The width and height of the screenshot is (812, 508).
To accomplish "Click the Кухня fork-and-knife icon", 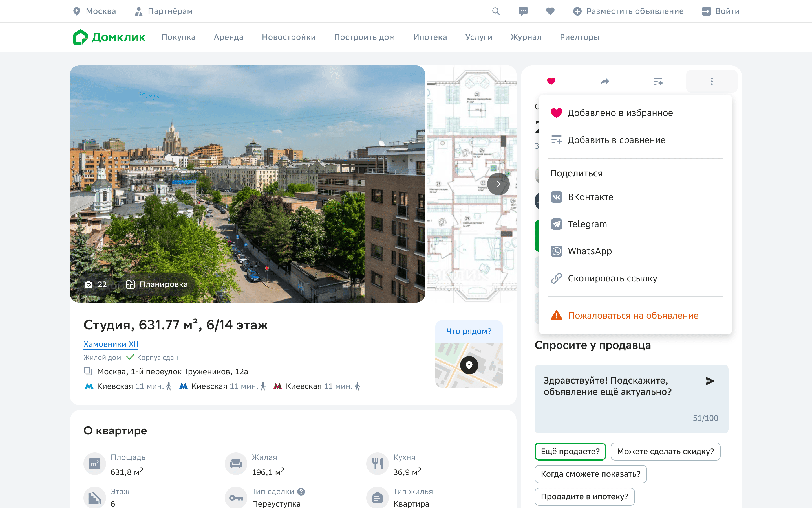I will click(x=378, y=464).
